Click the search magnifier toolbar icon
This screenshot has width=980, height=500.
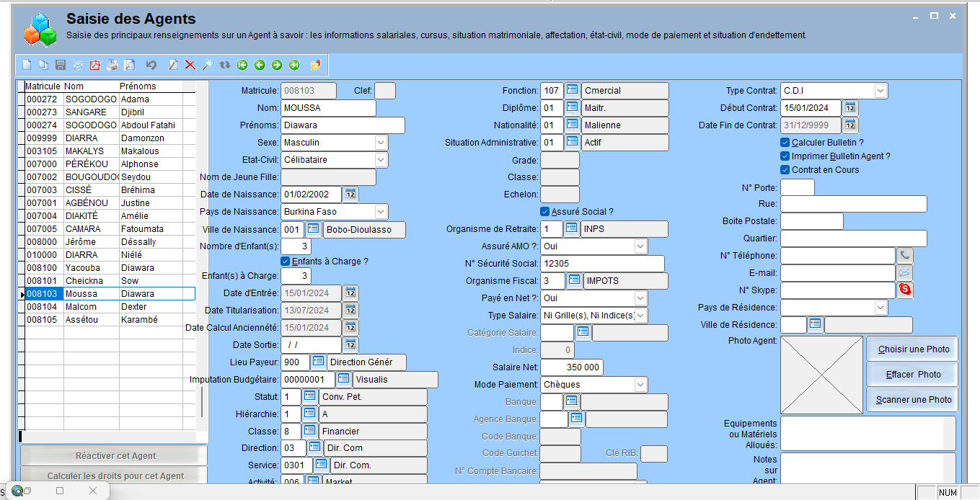click(207, 65)
